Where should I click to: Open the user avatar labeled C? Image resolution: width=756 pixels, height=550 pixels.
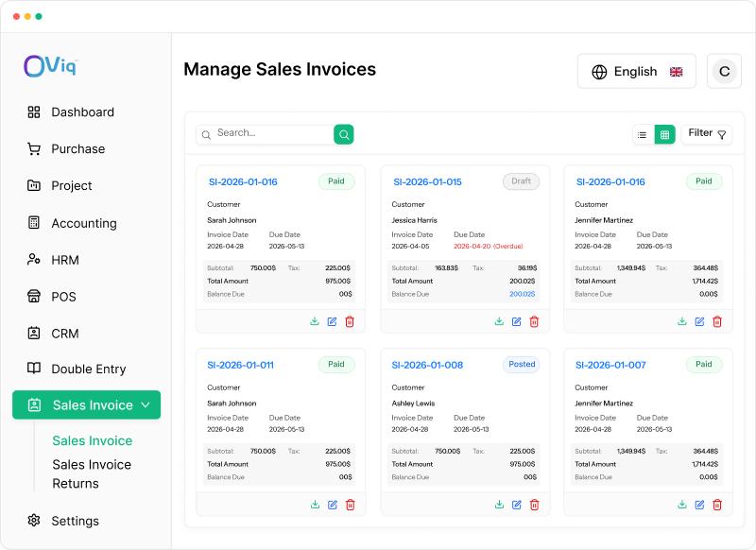(724, 71)
